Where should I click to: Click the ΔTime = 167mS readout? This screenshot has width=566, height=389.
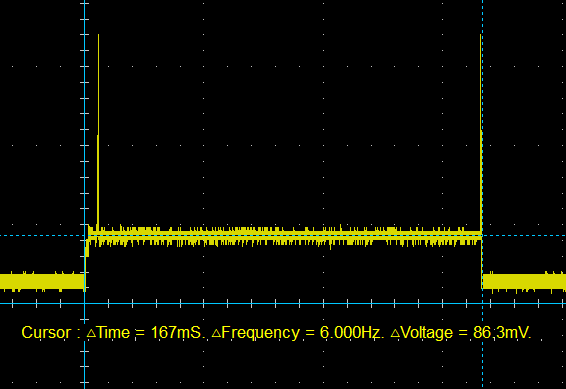point(144,332)
